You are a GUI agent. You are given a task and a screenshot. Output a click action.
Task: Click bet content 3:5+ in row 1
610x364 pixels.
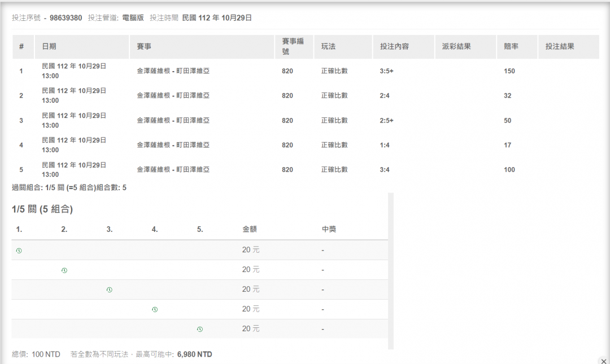pyautogui.click(x=387, y=71)
